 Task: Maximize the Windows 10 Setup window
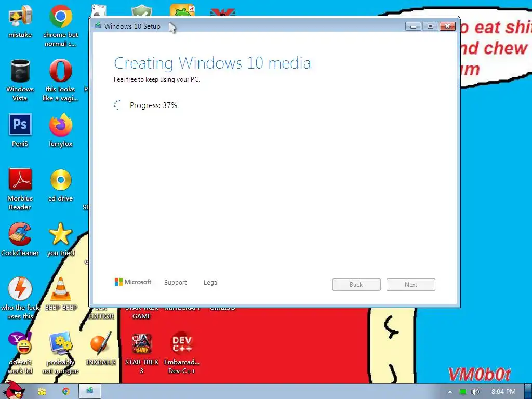pos(430,26)
